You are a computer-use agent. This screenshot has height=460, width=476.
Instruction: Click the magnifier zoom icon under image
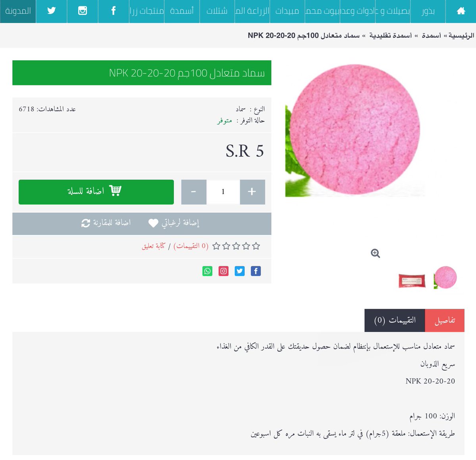pos(375,253)
